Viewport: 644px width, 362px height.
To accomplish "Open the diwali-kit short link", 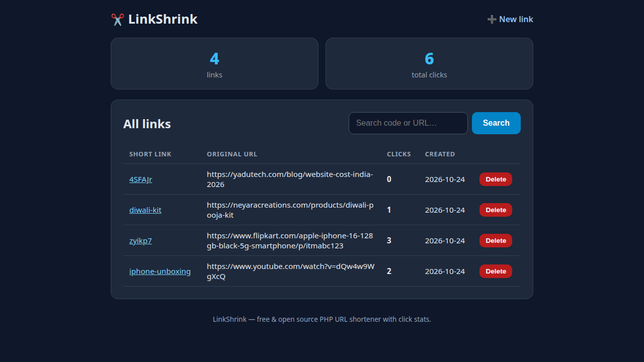I will tap(145, 210).
